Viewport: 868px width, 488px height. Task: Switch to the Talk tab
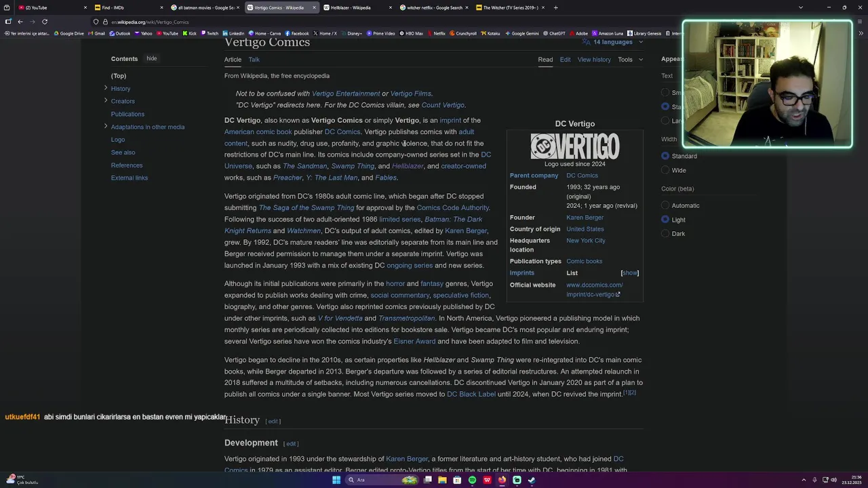(254, 60)
